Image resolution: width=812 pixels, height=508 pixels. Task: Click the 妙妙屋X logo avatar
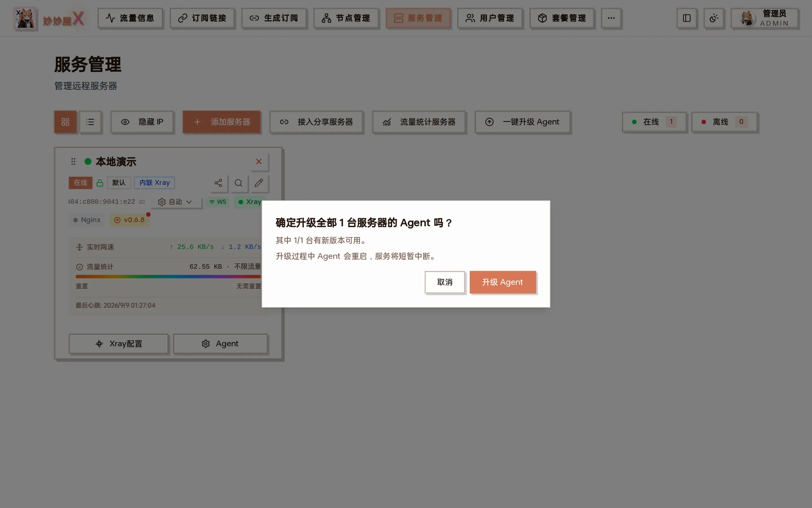click(x=25, y=18)
